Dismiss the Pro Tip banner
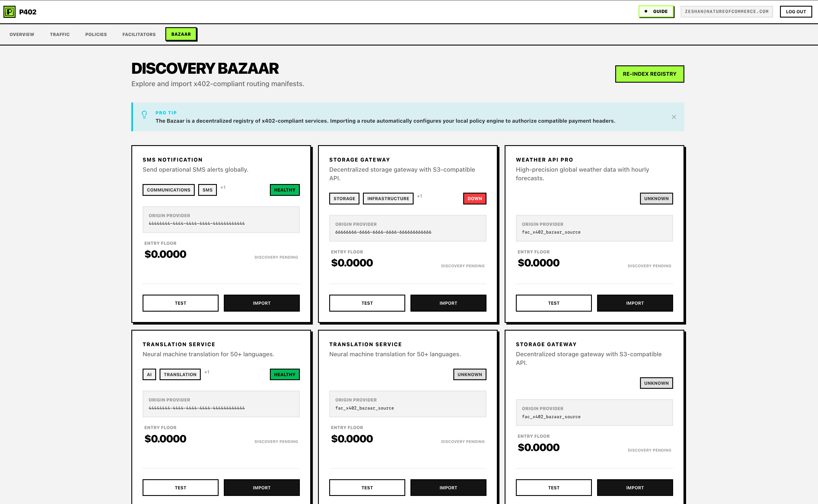818x504 pixels. (x=674, y=117)
